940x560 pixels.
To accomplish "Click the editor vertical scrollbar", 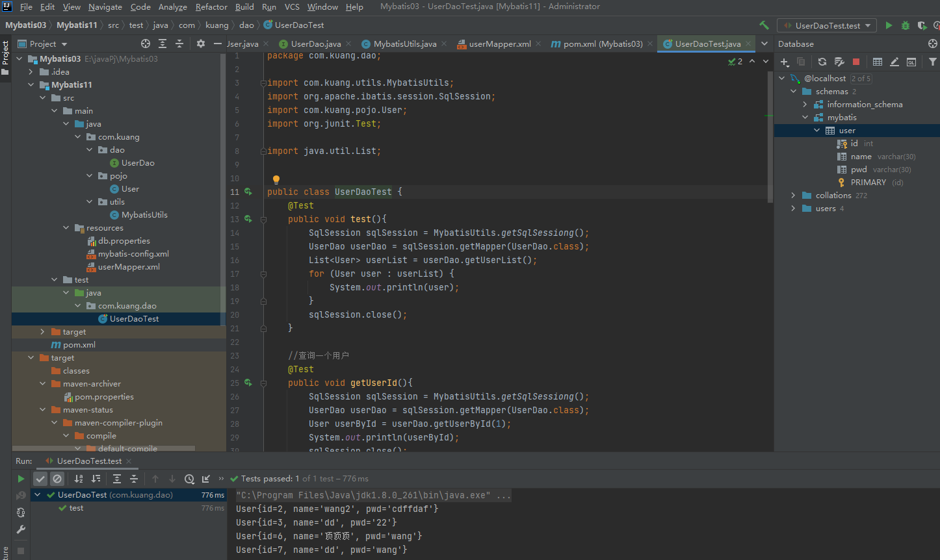I will pos(770,127).
